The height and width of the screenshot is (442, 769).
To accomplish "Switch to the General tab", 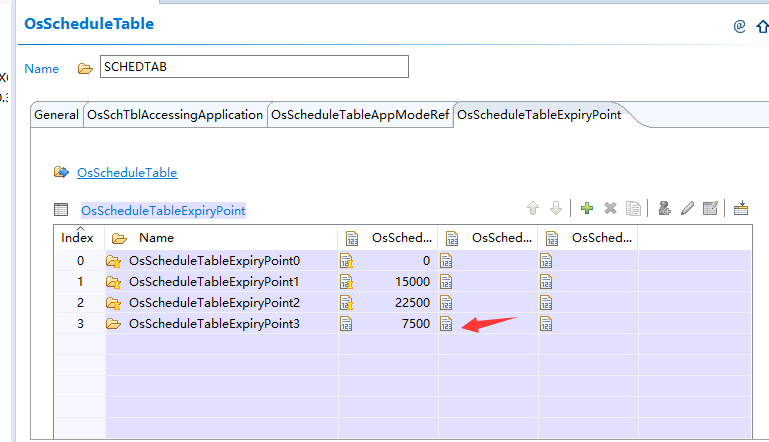I will pyautogui.click(x=56, y=115).
